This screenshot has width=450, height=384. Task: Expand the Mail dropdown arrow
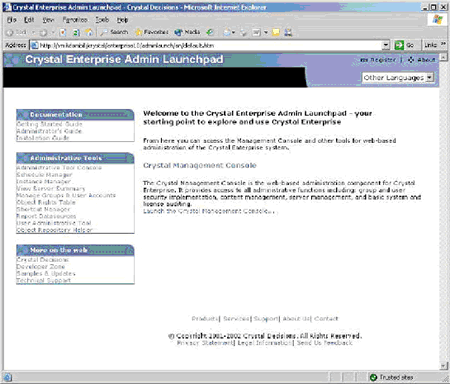pyautogui.click(x=233, y=32)
